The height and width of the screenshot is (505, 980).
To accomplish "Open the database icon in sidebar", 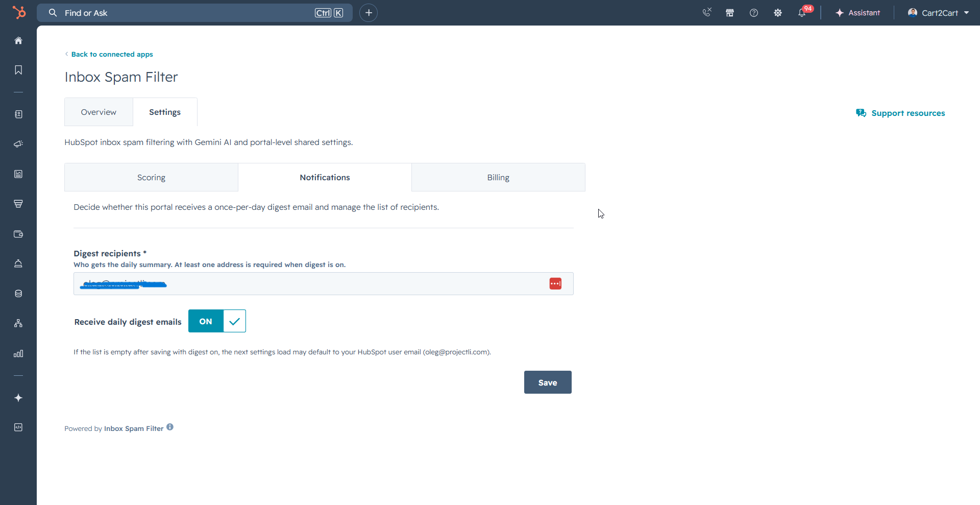I will [18, 294].
